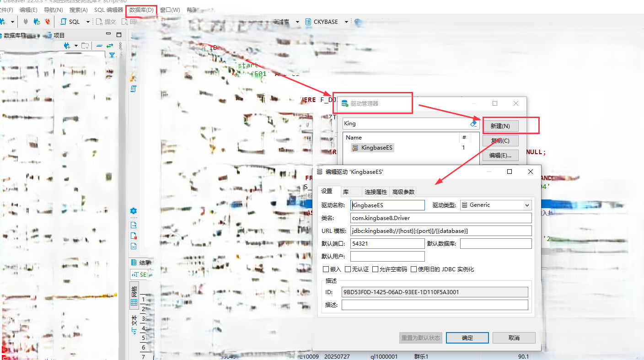Open the 搜索(A) menu
This screenshot has width=644, height=360.
click(79, 10)
